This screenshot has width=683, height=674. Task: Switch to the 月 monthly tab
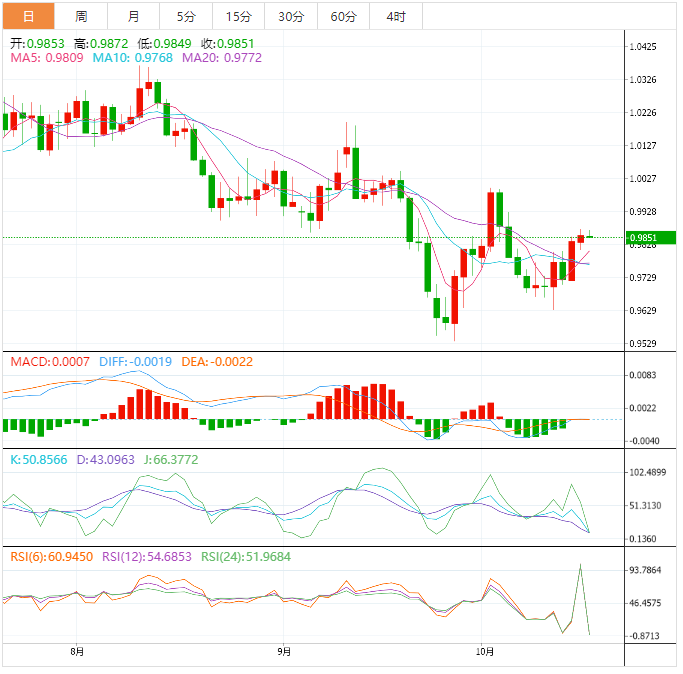(x=133, y=17)
